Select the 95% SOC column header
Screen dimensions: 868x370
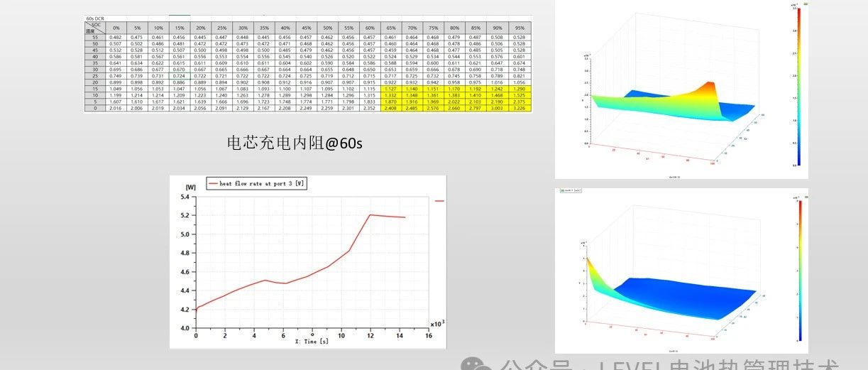pos(519,27)
